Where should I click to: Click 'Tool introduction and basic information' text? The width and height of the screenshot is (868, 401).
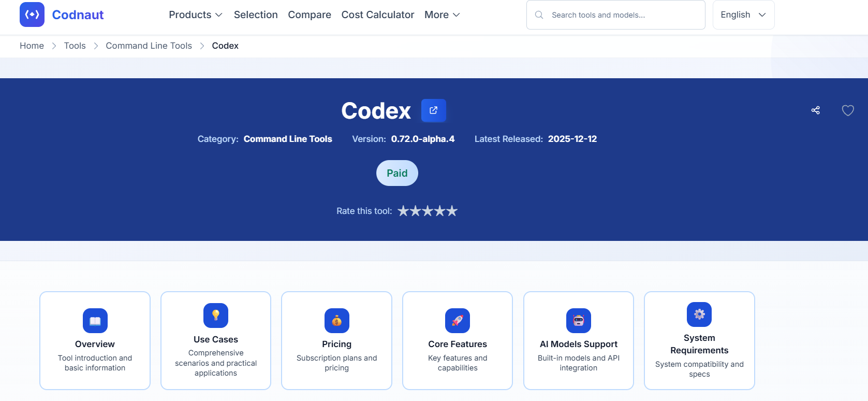95,363
